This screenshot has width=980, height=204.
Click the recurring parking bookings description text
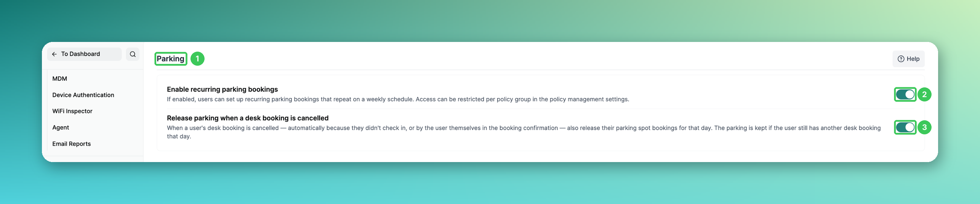(x=398, y=99)
